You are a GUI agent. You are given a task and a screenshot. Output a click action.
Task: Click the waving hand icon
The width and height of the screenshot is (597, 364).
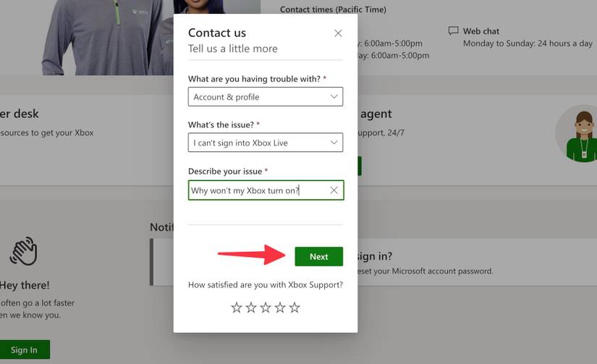(23, 251)
